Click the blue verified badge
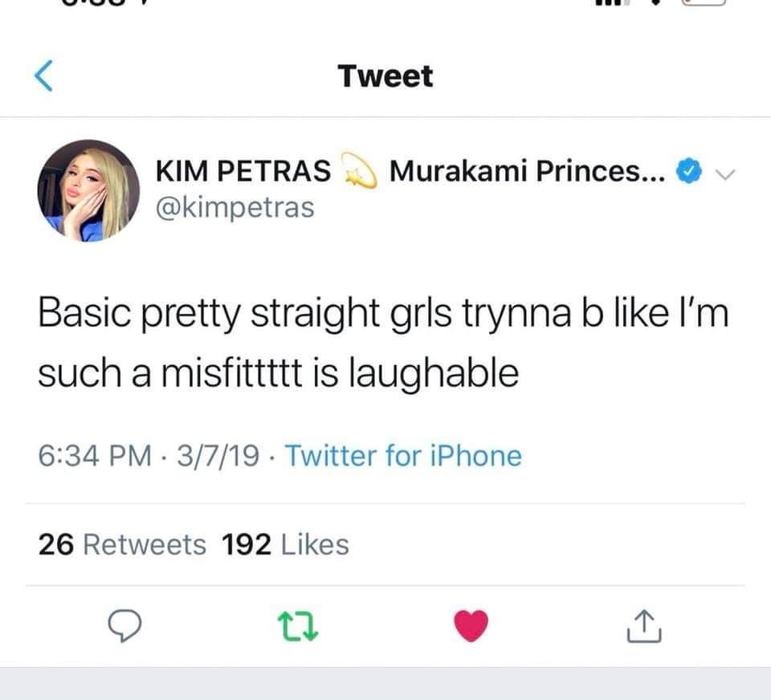Screen dimensions: 771x700 [x=689, y=171]
